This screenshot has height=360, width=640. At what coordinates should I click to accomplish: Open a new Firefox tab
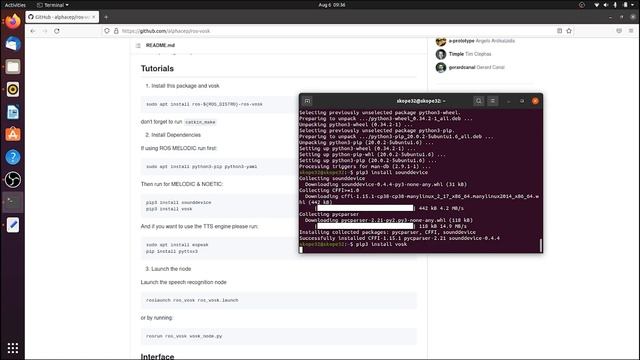coord(106,17)
